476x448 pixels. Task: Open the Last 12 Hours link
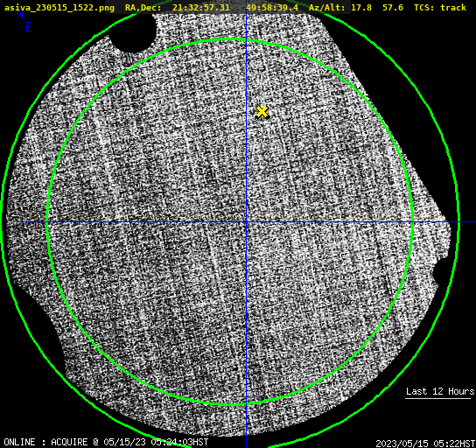440,391
